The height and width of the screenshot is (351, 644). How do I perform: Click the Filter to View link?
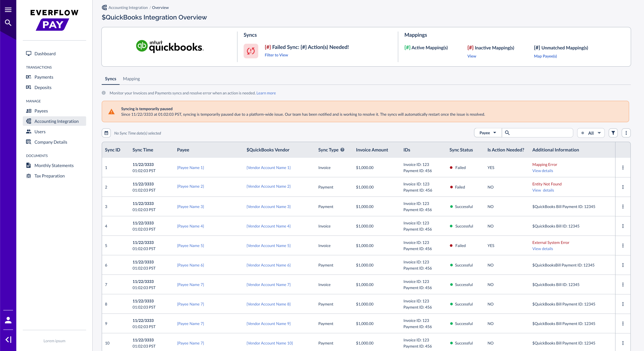276,55
